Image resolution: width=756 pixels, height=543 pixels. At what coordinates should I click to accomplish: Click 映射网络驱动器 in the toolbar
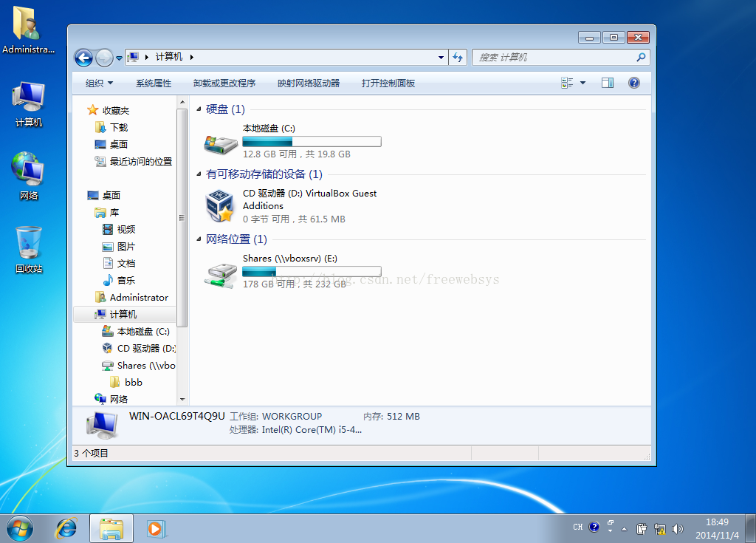tap(309, 83)
